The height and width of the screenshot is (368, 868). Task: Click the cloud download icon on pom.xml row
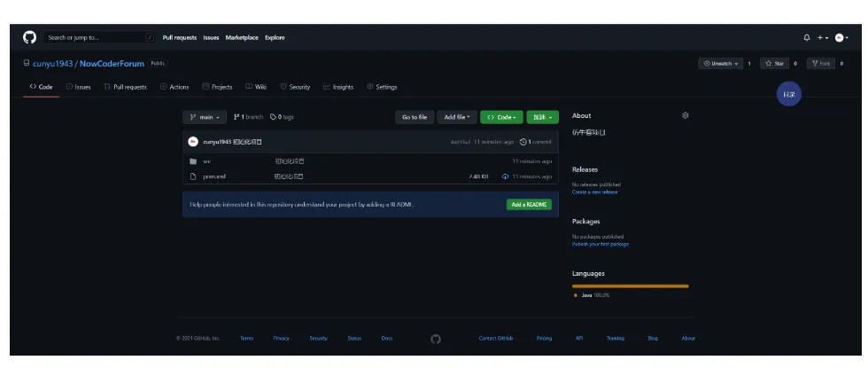[505, 176]
